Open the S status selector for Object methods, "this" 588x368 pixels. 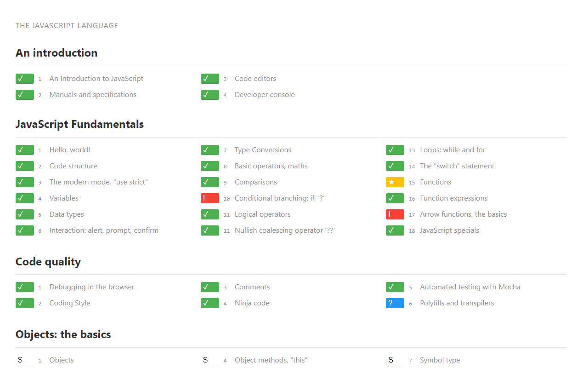tap(210, 360)
